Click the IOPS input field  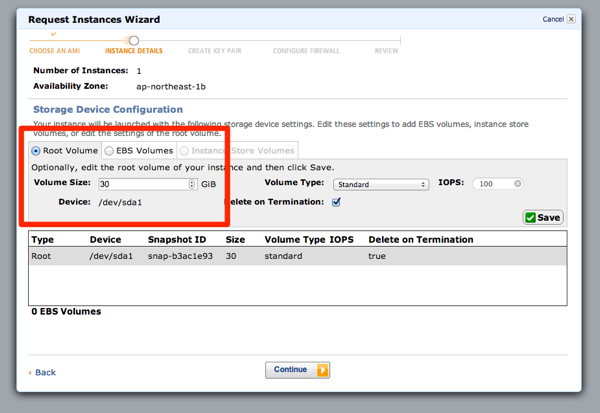pos(497,184)
